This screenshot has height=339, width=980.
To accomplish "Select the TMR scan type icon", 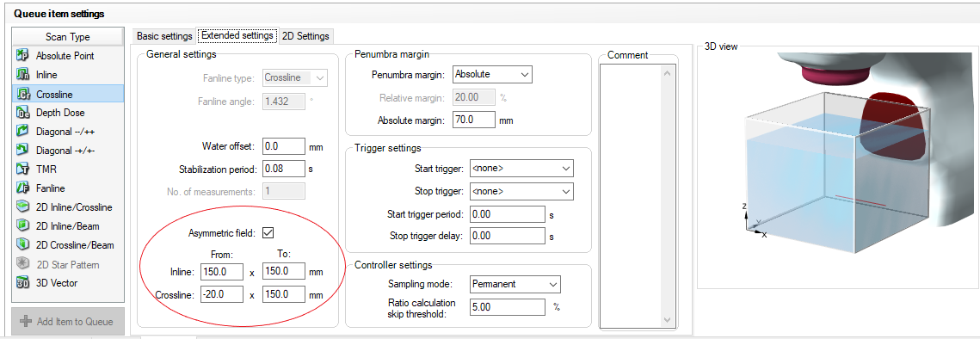I will point(22,169).
